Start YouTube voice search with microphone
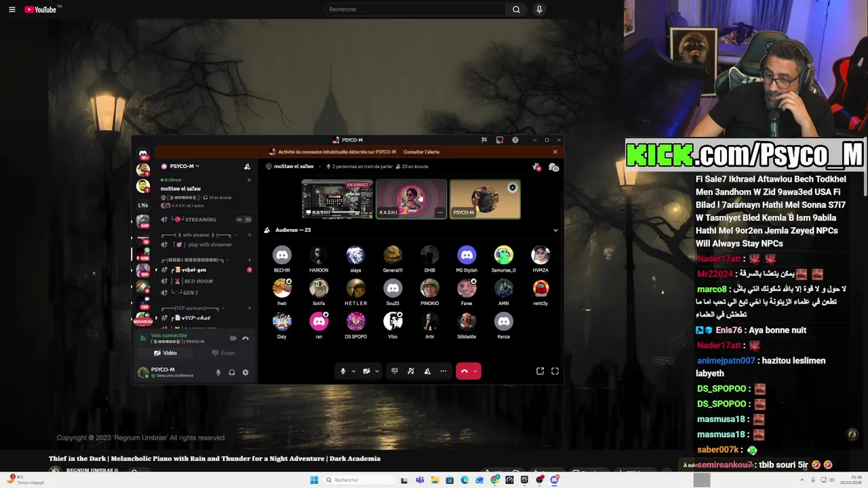Screen dimensions: 868x488 click(539, 9)
